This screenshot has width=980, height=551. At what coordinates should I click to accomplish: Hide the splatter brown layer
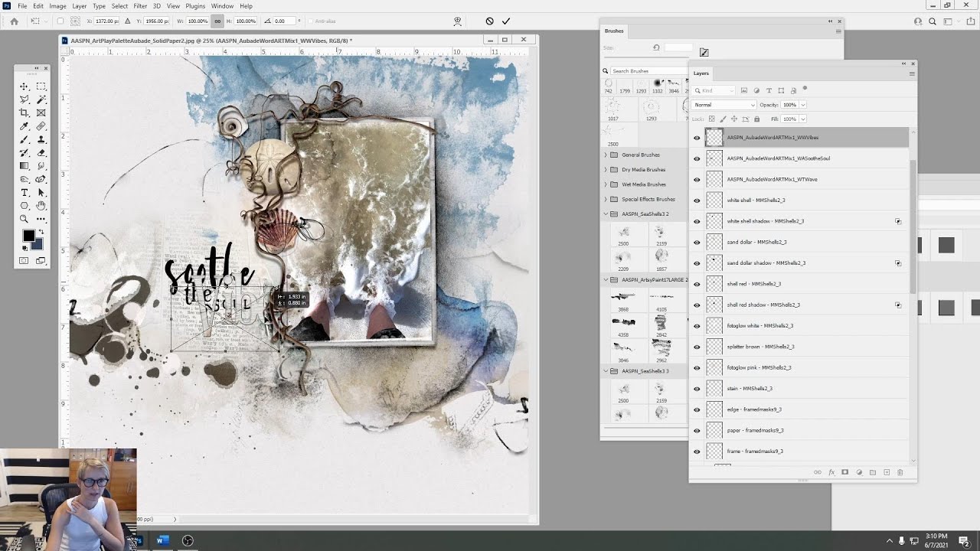(697, 347)
